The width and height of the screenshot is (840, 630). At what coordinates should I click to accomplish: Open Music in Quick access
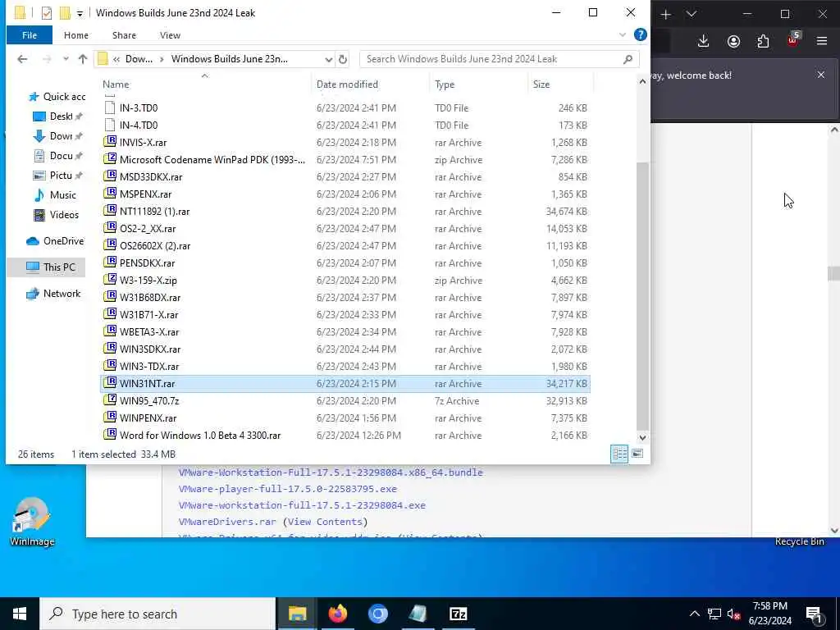coord(55,195)
